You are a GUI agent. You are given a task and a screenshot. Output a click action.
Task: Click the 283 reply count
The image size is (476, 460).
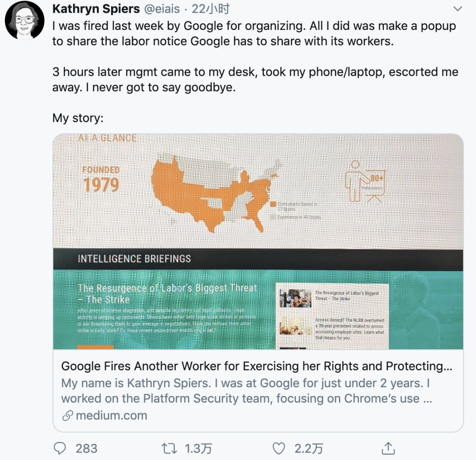point(86,449)
